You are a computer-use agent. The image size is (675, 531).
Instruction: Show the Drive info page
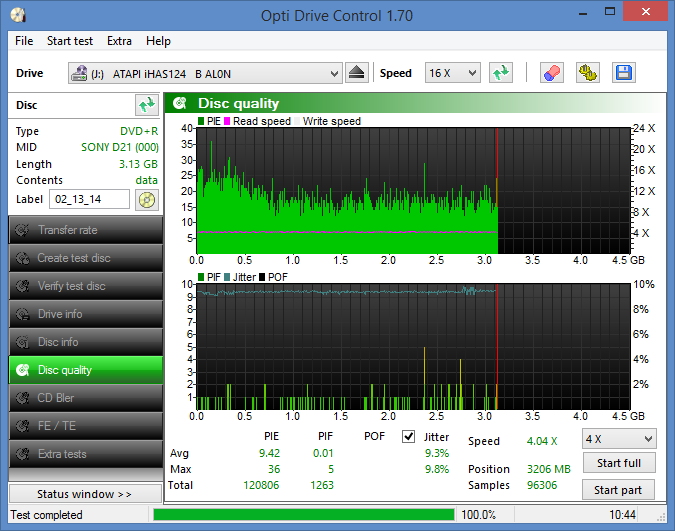click(x=86, y=314)
